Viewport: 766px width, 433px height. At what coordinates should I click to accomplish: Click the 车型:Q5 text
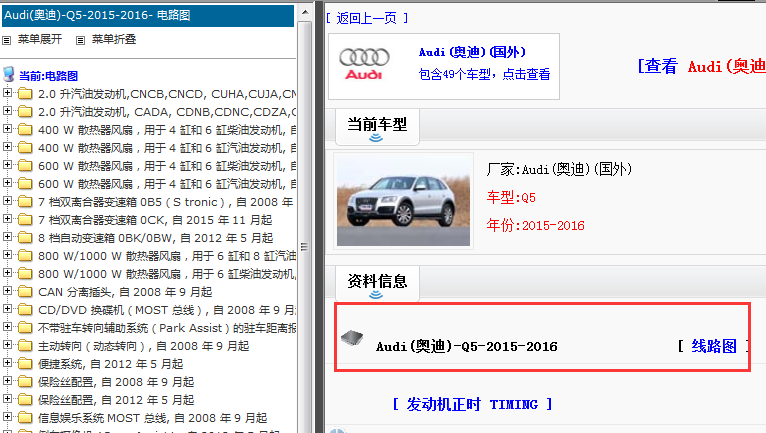(x=511, y=197)
